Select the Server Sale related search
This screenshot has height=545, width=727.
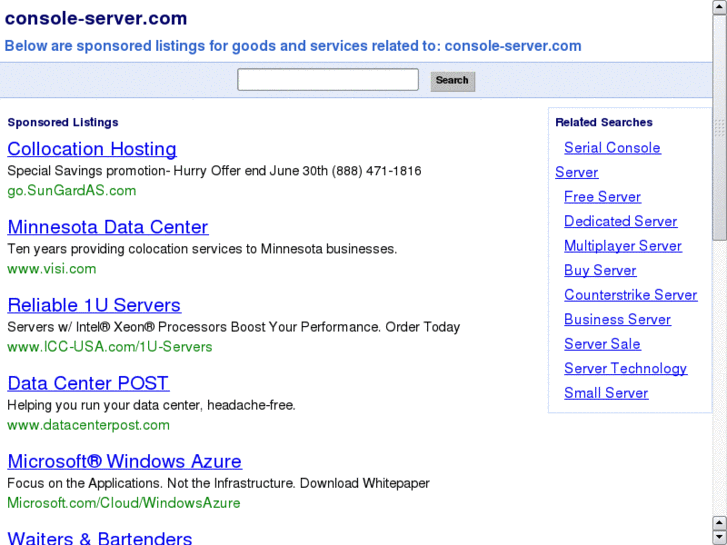tap(602, 344)
